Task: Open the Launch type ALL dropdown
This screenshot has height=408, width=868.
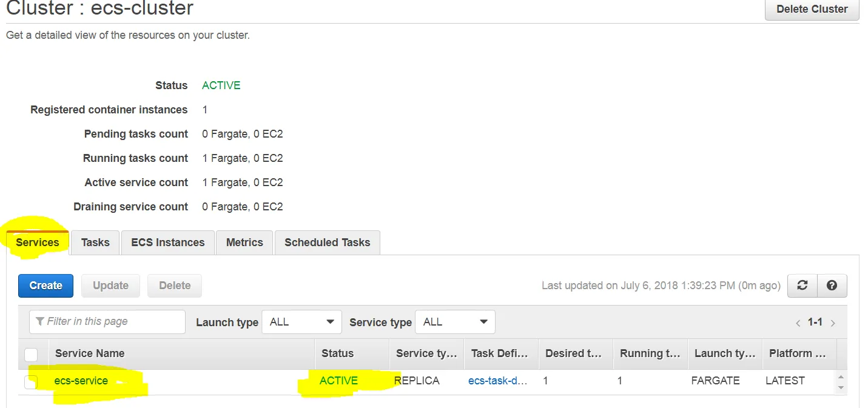Action: tap(301, 322)
